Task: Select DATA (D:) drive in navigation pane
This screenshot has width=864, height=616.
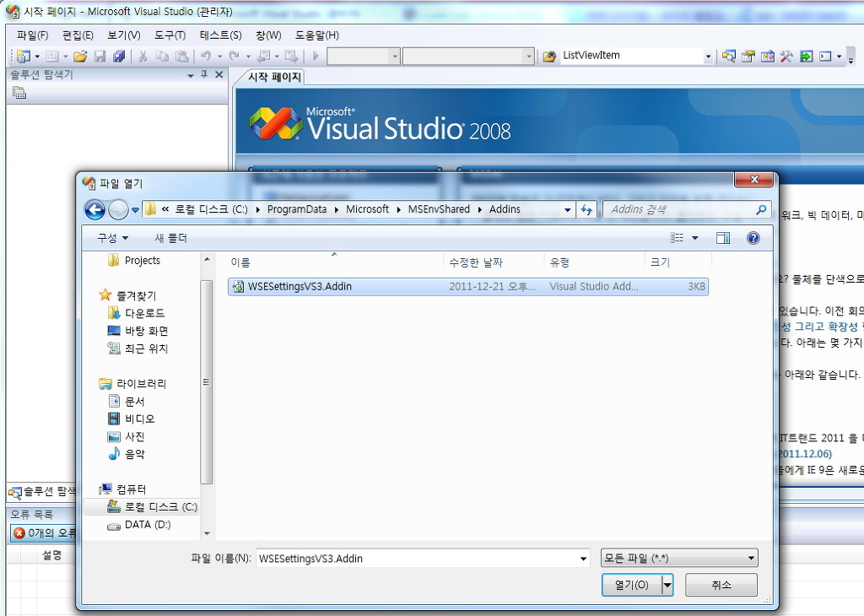Action: click(148, 525)
